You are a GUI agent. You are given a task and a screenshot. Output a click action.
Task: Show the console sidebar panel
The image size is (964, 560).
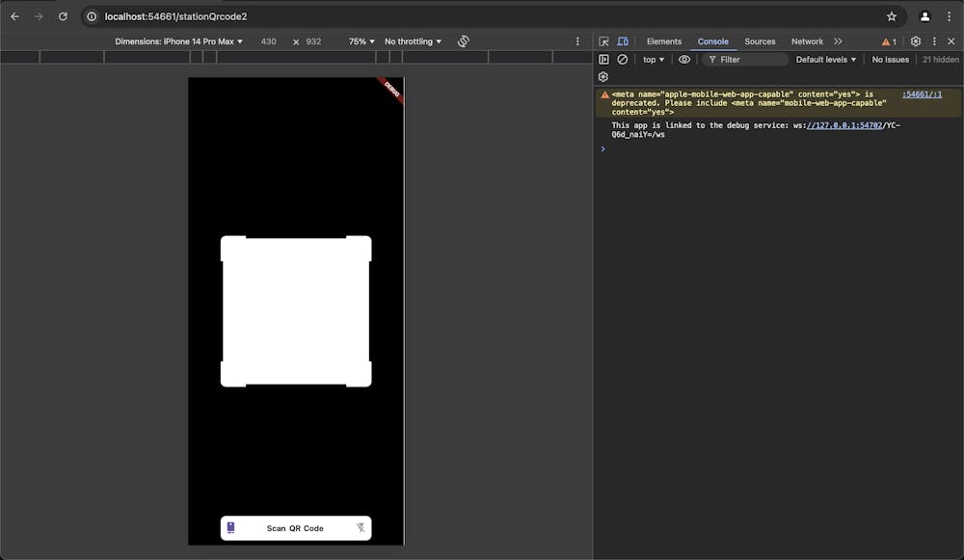click(603, 60)
